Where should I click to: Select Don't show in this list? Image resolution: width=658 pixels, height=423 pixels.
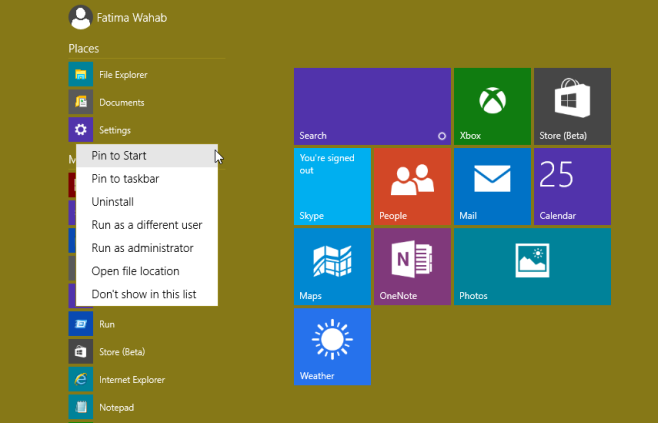click(147, 294)
